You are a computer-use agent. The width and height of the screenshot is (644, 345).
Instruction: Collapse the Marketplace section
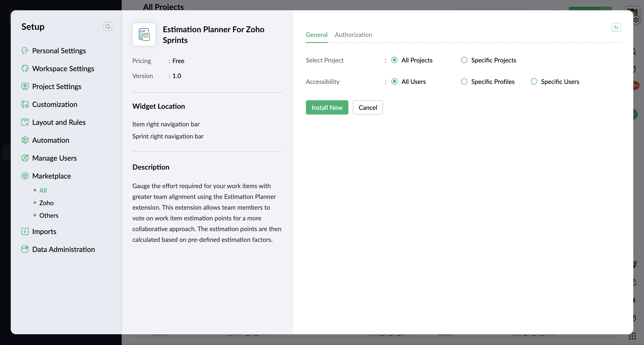[x=51, y=176]
